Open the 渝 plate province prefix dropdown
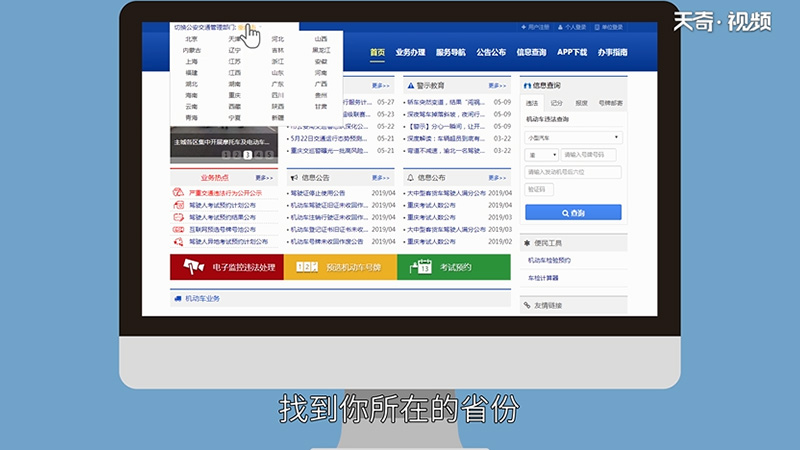The image size is (800, 450). pyautogui.click(x=541, y=155)
